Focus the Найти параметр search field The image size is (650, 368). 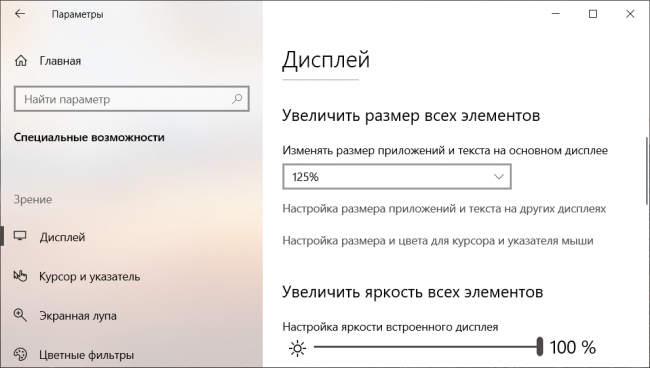(131, 99)
